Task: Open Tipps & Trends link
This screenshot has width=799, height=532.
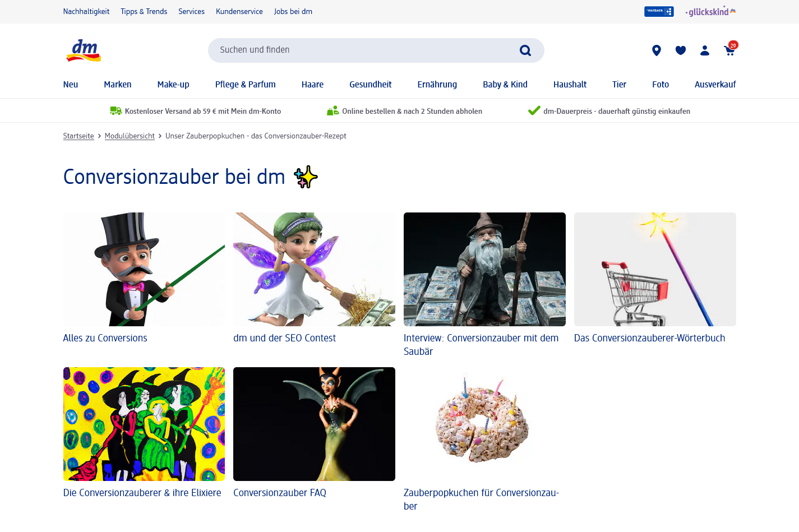Action: pyautogui.click(x=144, y=11)
